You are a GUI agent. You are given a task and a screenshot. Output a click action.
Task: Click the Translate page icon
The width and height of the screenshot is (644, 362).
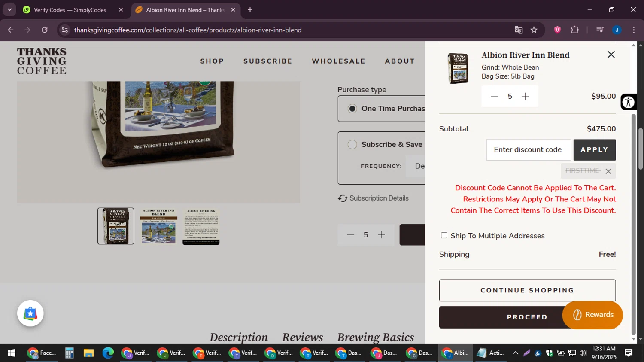point(519,30)
